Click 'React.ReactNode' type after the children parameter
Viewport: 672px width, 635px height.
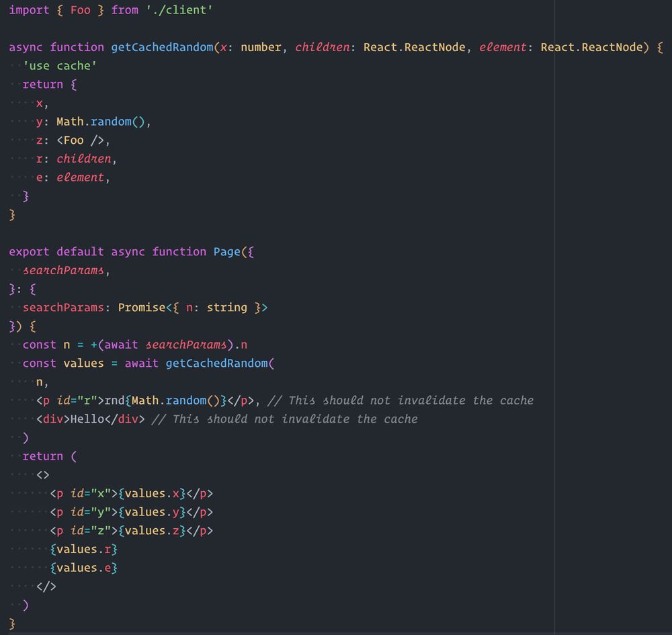(415, 47)
